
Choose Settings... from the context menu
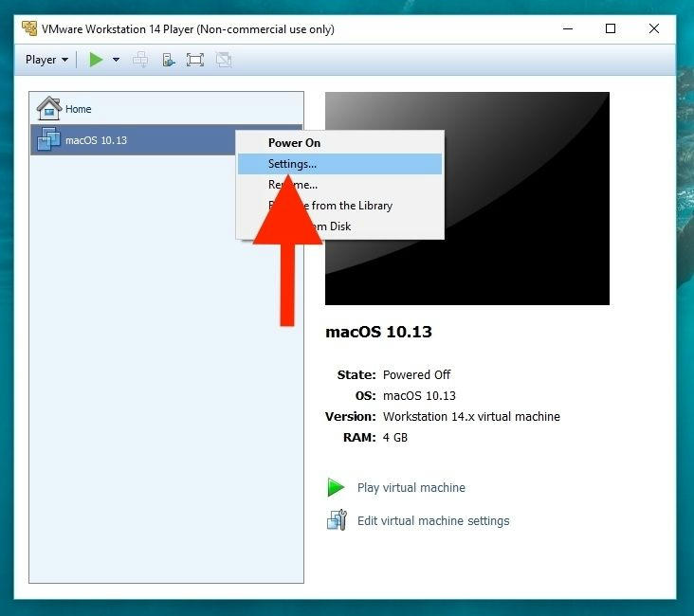[x=292, y=164]
